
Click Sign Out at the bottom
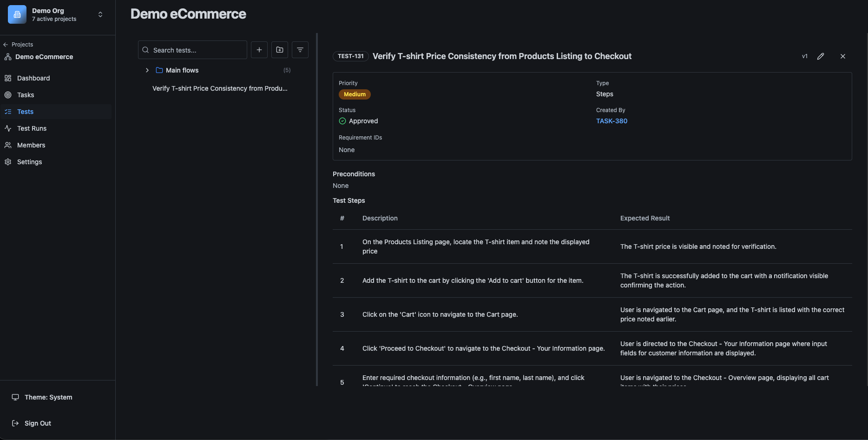(37, 423)
